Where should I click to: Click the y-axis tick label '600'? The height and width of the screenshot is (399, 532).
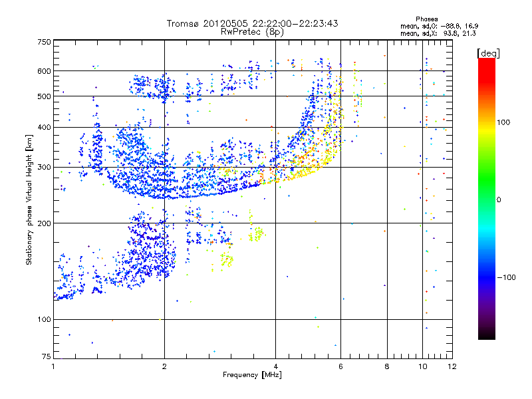[44, 71]
